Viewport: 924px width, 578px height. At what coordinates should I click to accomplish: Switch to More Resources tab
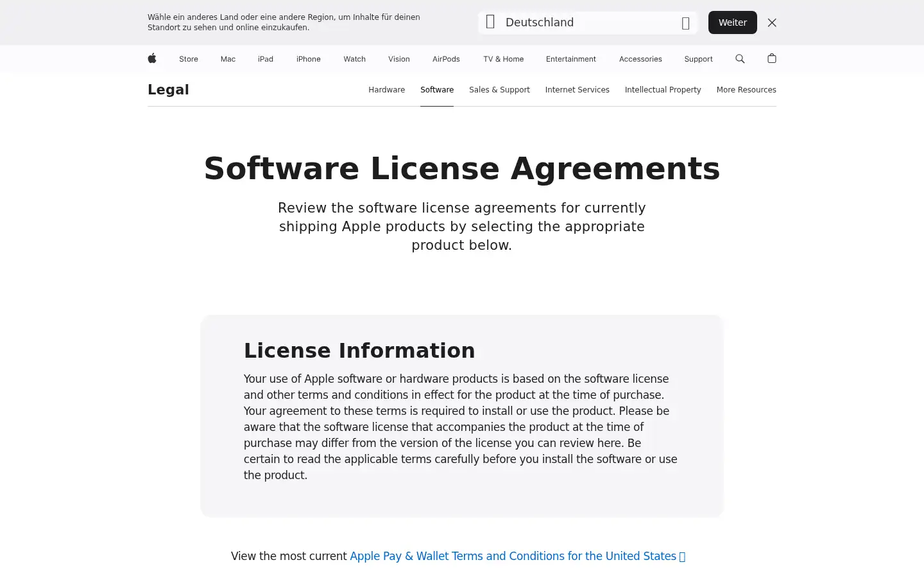pyautogui.click(x=746, y=90)
